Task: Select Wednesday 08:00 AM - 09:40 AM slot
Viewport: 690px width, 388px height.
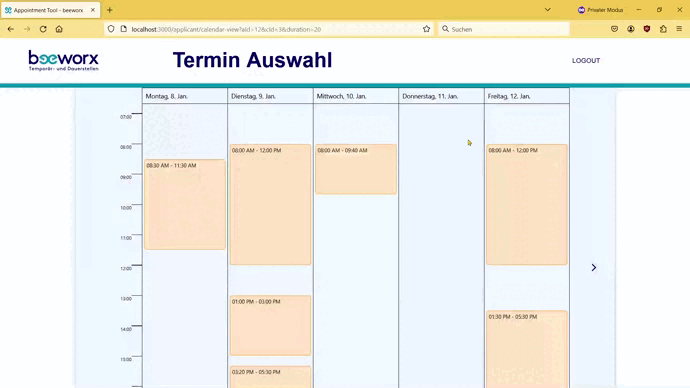Action: pos(356,169)
